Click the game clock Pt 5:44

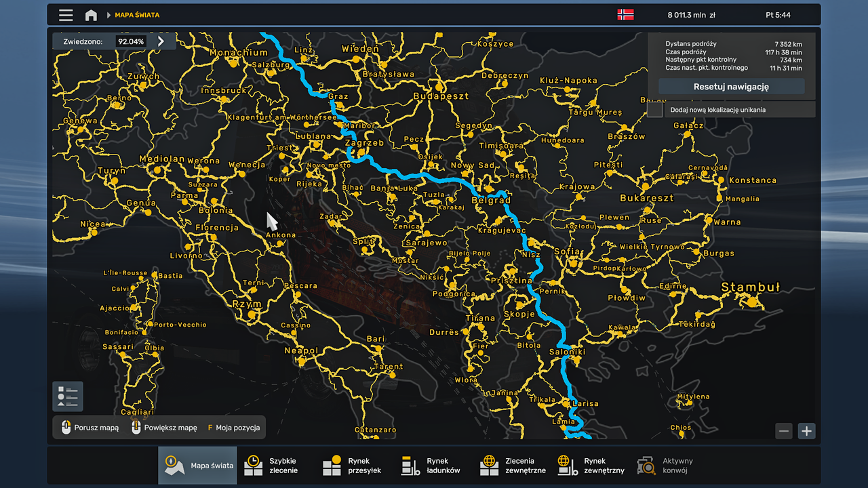pyautogui.click(x=778, y=15)
